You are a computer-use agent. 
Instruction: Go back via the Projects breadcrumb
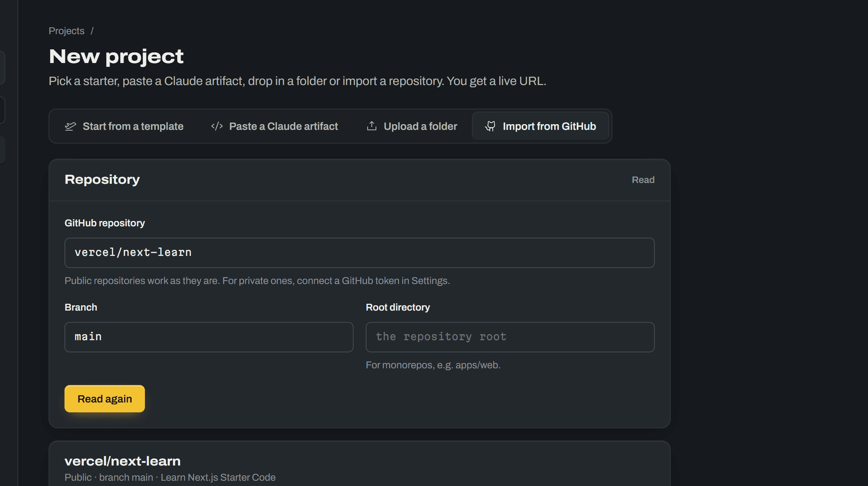(x=67, y=31)
